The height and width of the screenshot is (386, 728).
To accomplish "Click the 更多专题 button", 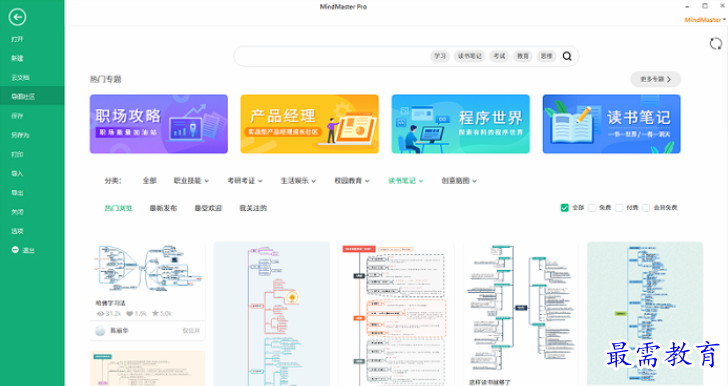I will [656, 79].
